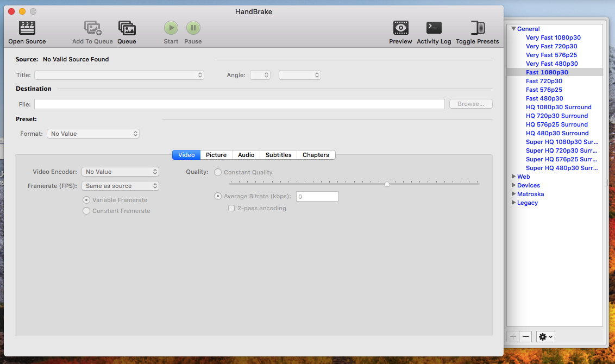Select HQ 480p30 Surround preset
This screenshot has width=615, height=364.
coord(557,133)
